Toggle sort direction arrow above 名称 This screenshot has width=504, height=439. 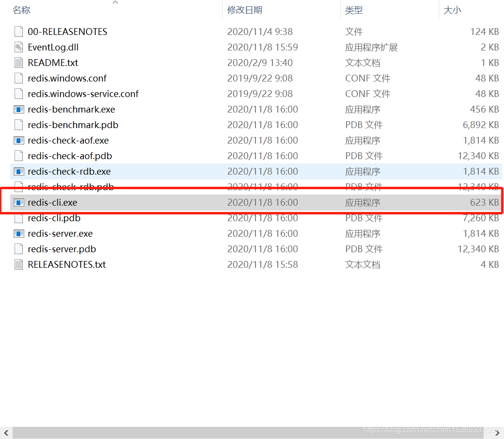115,3
